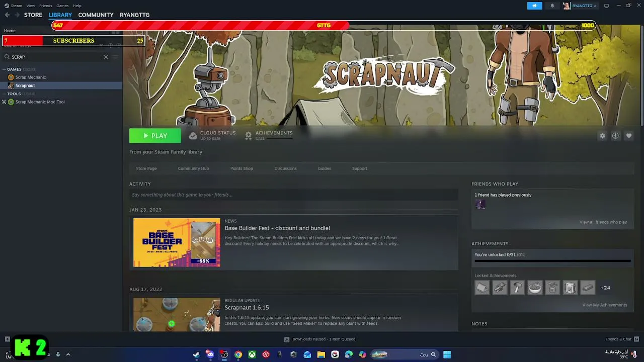644x362 pixels.
Task: Switch to Big Picture mode
Action: [606, 6]
